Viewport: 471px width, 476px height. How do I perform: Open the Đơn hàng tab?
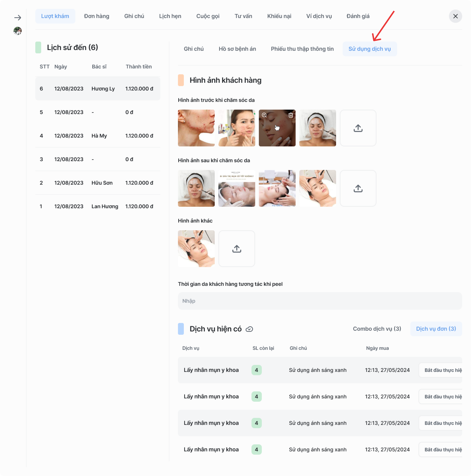coord(97,16)
